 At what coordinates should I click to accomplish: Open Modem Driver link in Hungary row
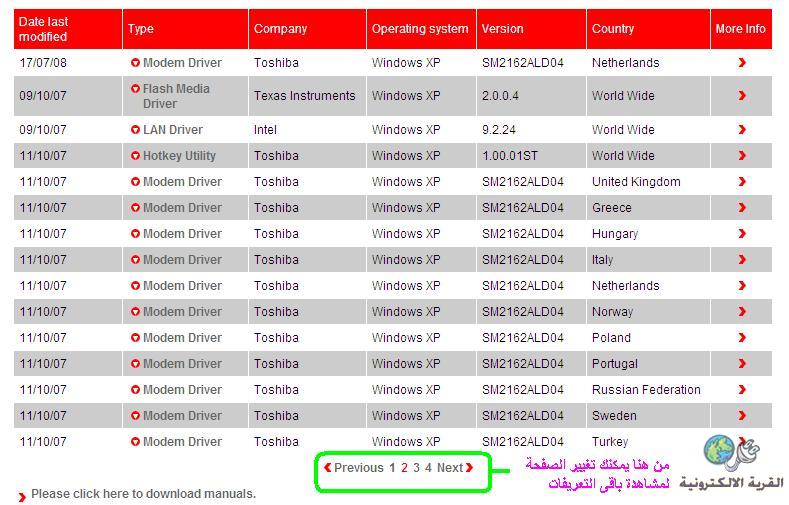182,234
